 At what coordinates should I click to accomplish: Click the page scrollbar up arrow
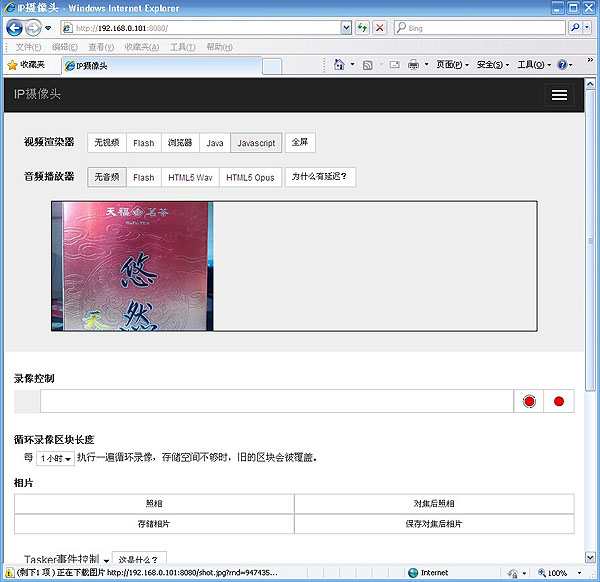pos(590,83)
